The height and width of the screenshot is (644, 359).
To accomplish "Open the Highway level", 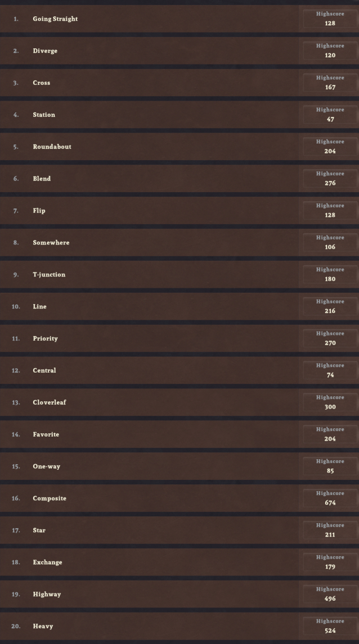I will click(179, 594).
